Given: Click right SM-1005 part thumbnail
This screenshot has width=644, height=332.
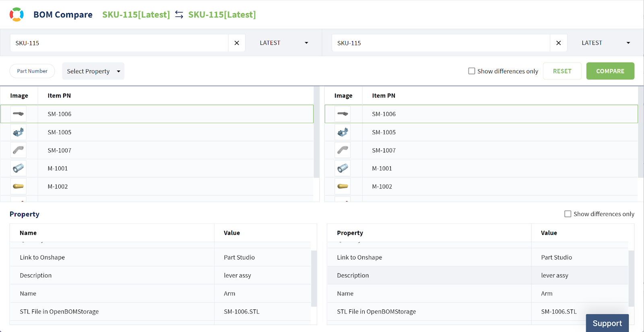Looking at the screenshot, I should point(343,132).
